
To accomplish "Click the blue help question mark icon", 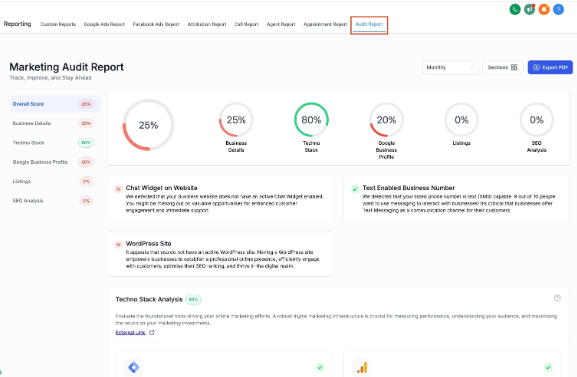I will pyautogui.click(x=558, y=9).
